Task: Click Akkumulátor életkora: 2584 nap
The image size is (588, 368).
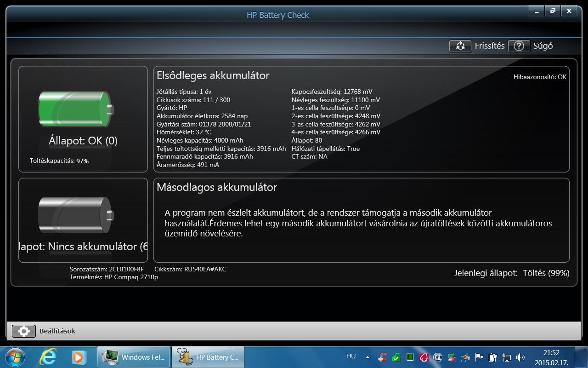Action: (x=202, y=116)
